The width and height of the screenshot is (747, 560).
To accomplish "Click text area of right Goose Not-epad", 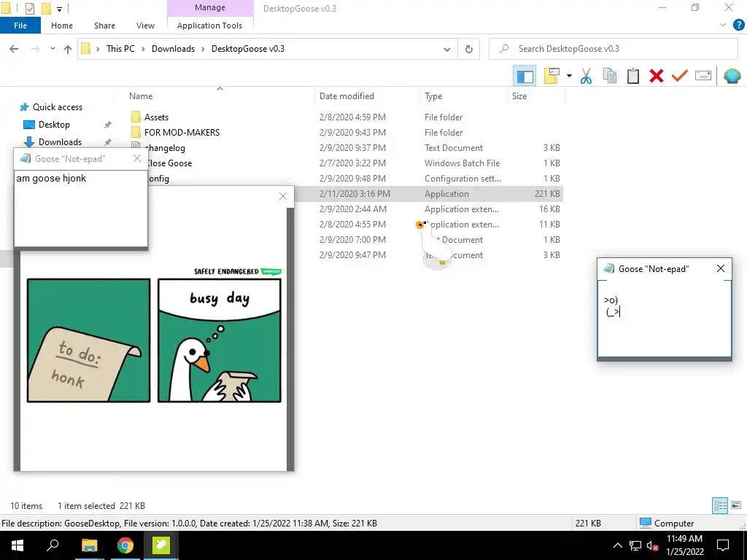I will [x=664, y=319].
